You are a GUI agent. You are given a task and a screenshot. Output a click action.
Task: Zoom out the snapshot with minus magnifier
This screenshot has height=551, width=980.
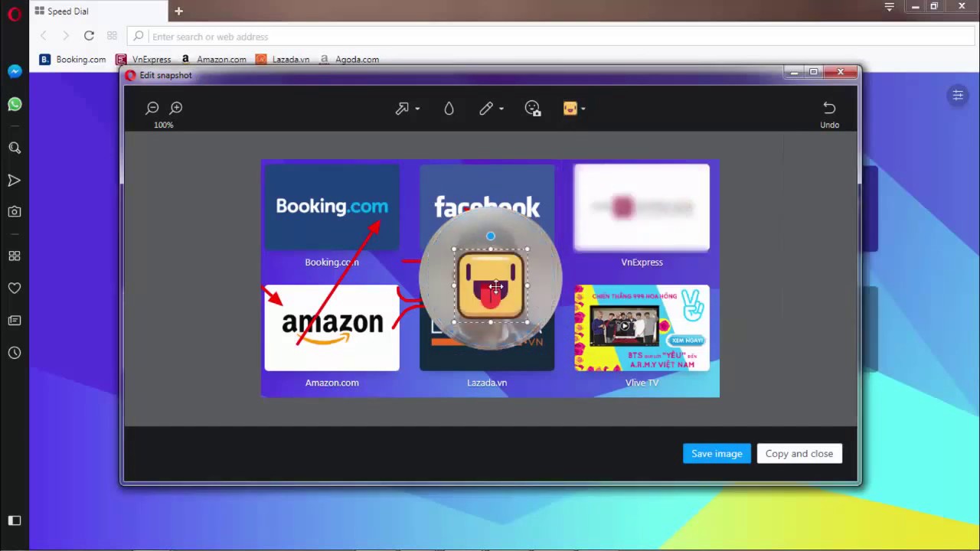(152, 108)
